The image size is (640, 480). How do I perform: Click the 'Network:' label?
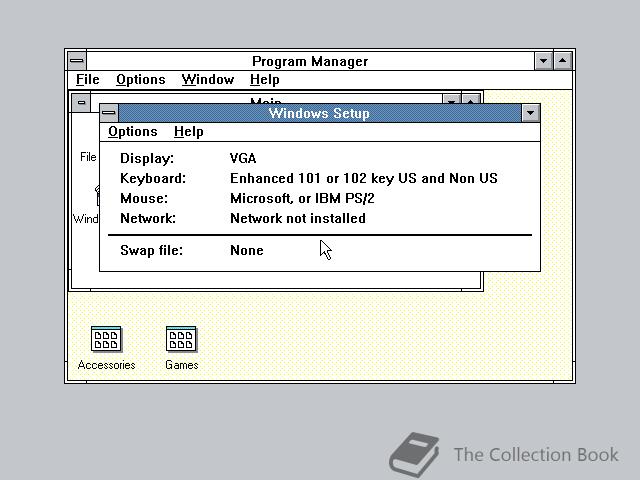tap(148, 218)
